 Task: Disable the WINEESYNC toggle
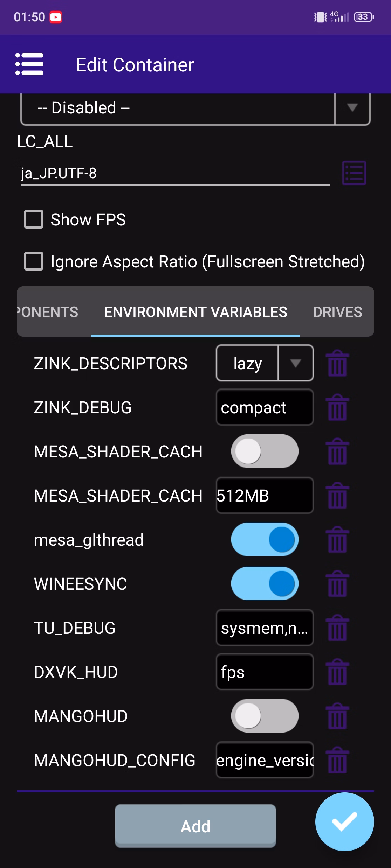[265, 584]
